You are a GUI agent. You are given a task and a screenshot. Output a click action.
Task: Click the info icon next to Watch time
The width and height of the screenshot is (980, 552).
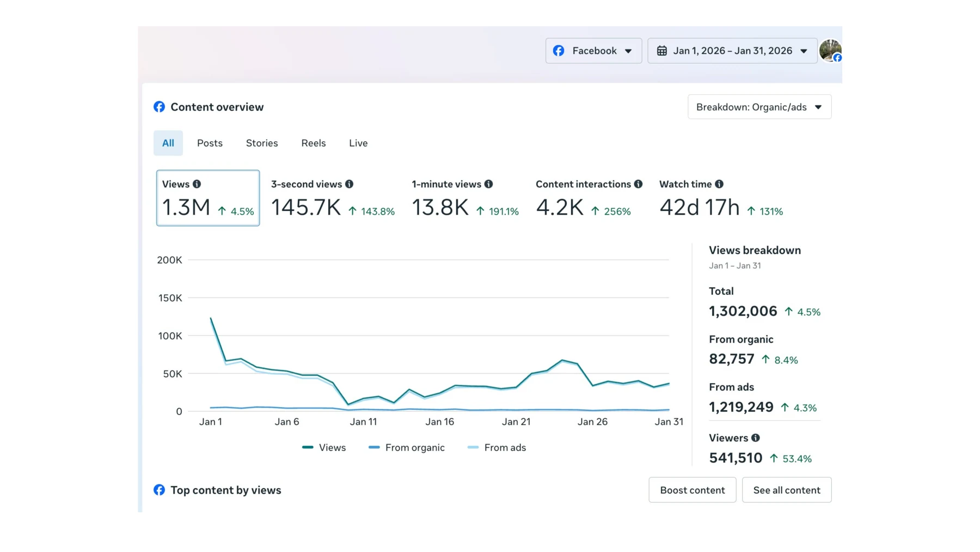click(719, 184)
